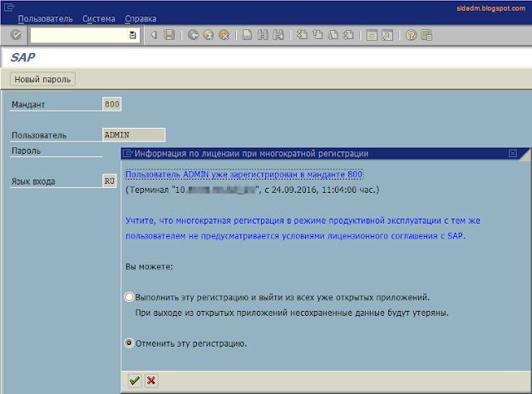
Task: Close the license information dialog window
Action: pos(513,154)
